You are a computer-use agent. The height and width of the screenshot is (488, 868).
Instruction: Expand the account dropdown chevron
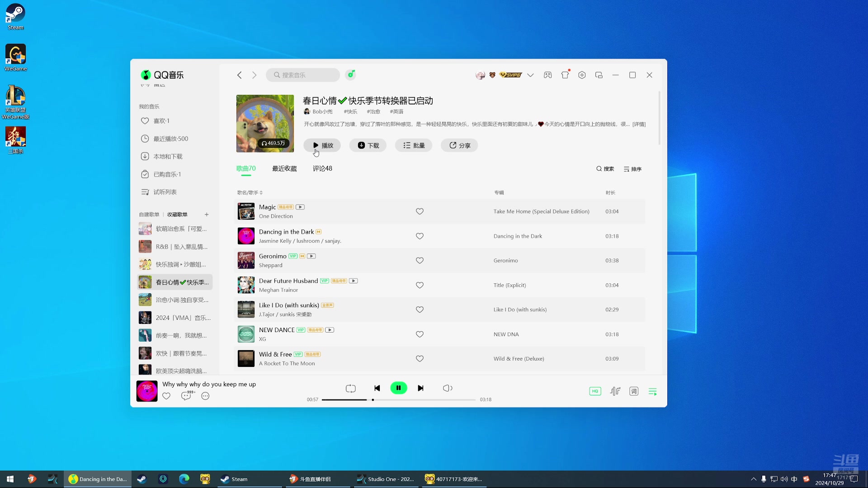[530, 75]
